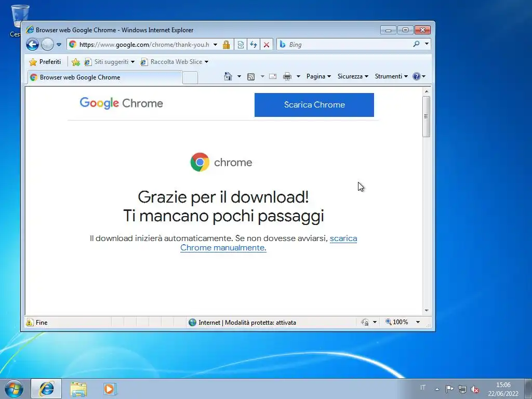
Task: Click the red Stop loading icon
Action: click(267, 45)
